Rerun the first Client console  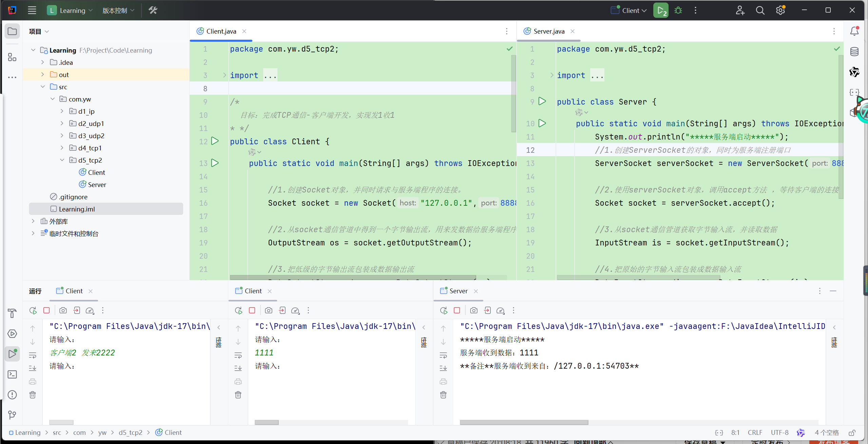pyautogui.click(x=33, y=310)
